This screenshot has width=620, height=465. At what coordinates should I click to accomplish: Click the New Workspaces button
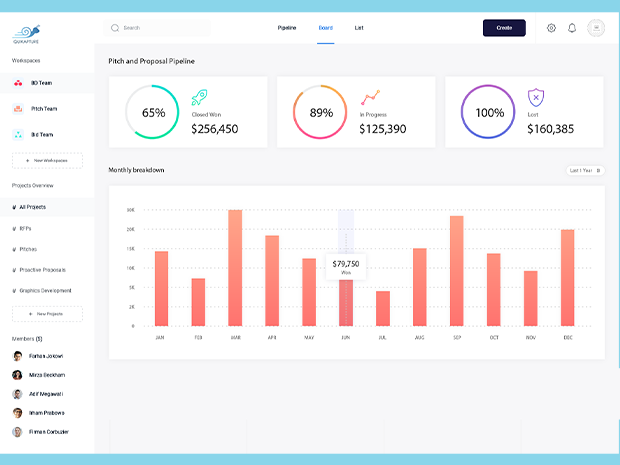click(x=47, y=160)
